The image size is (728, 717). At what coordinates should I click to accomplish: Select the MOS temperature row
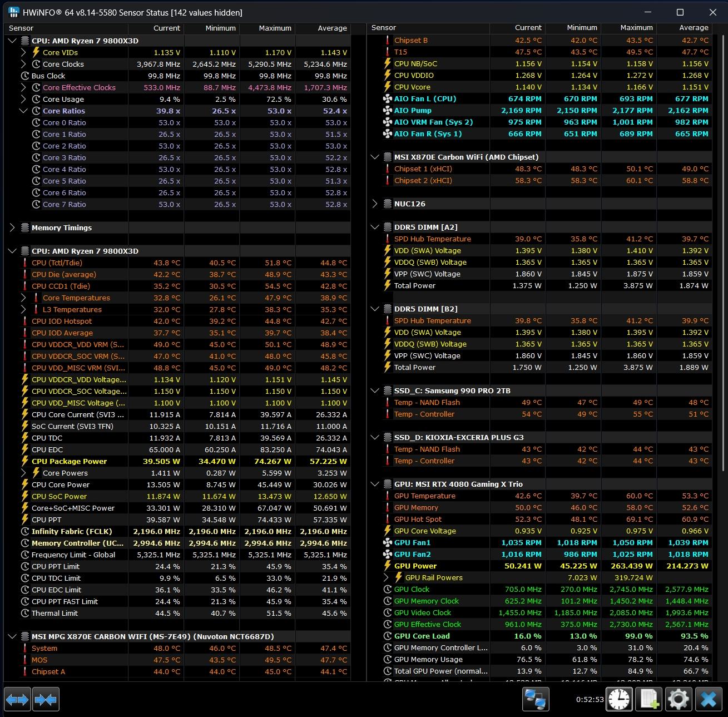coord(178,660)
